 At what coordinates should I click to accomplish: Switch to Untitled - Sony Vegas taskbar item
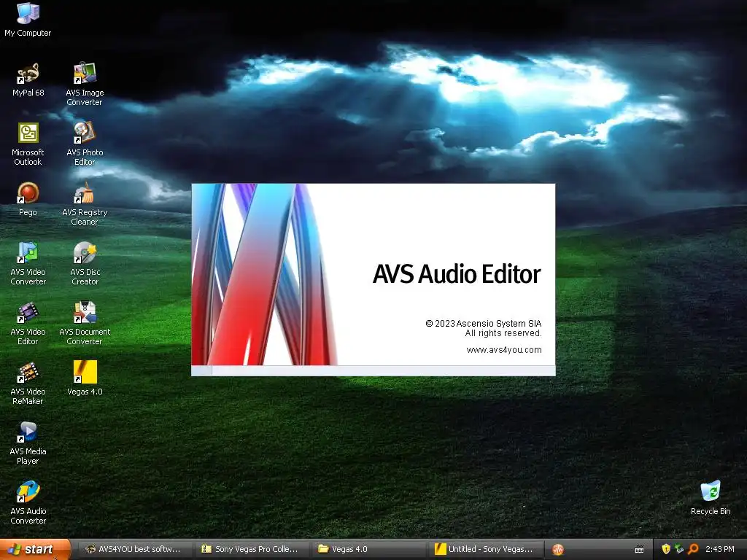[x=485, y=549]
